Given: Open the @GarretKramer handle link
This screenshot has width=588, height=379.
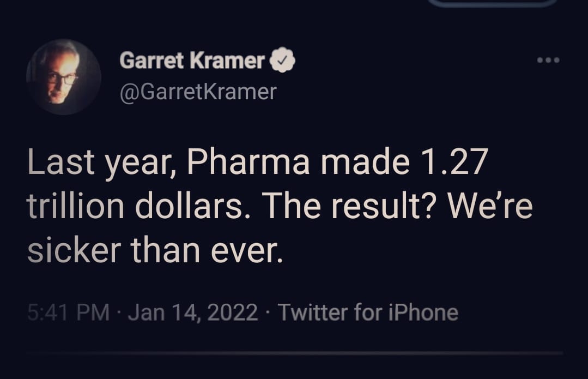Looking at the screenshot, I should [x=198, y=91].
